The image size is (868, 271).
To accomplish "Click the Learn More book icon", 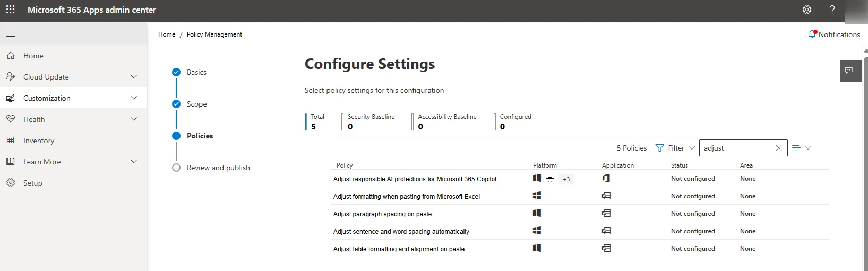I will (x=11, y=162).
